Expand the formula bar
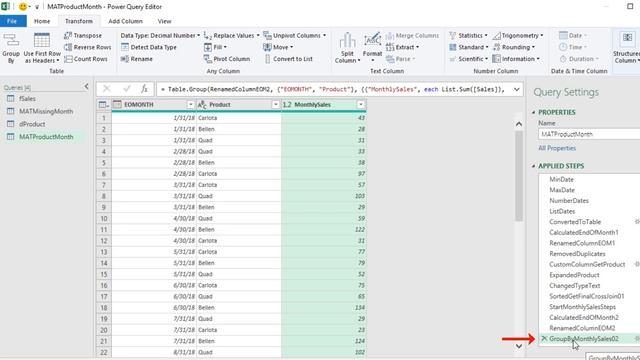640x360 pixels. tap(517, 89)
